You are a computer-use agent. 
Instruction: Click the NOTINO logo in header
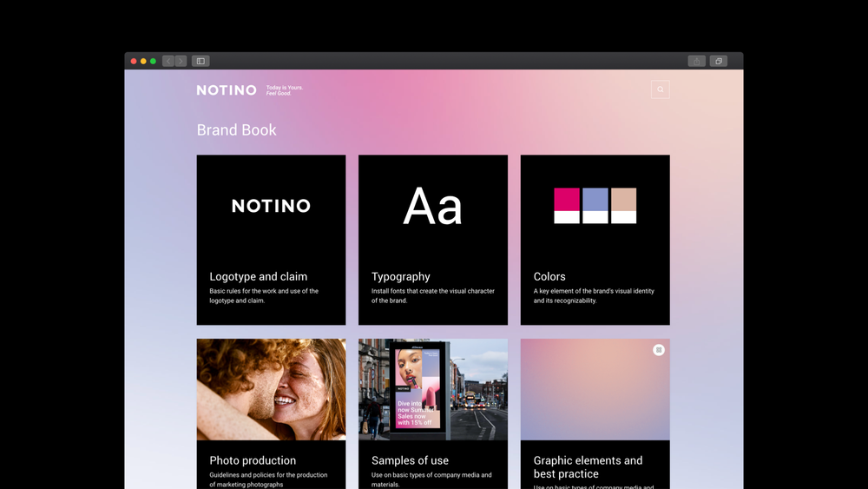(x=227, y=89)
